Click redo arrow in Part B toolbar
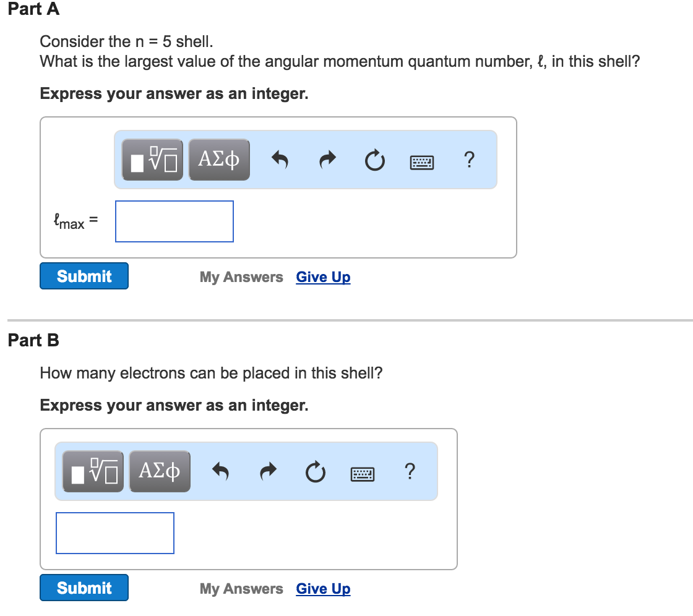 pos(267,473)
